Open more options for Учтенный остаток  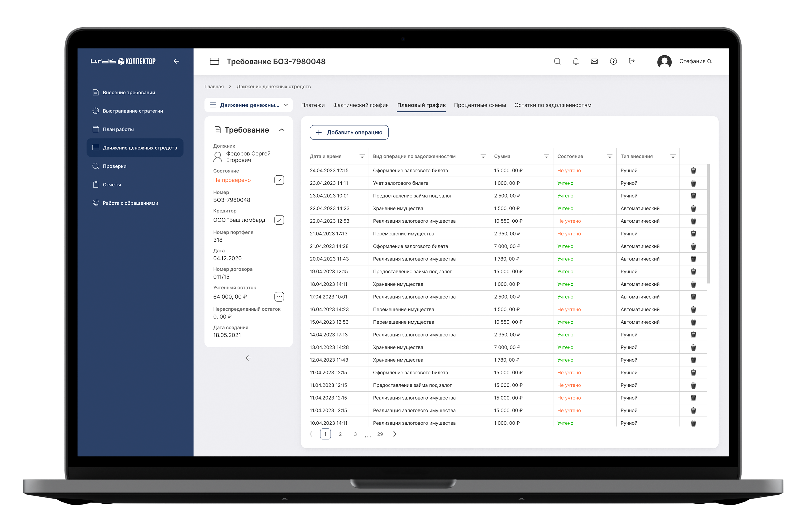[279, 297]
